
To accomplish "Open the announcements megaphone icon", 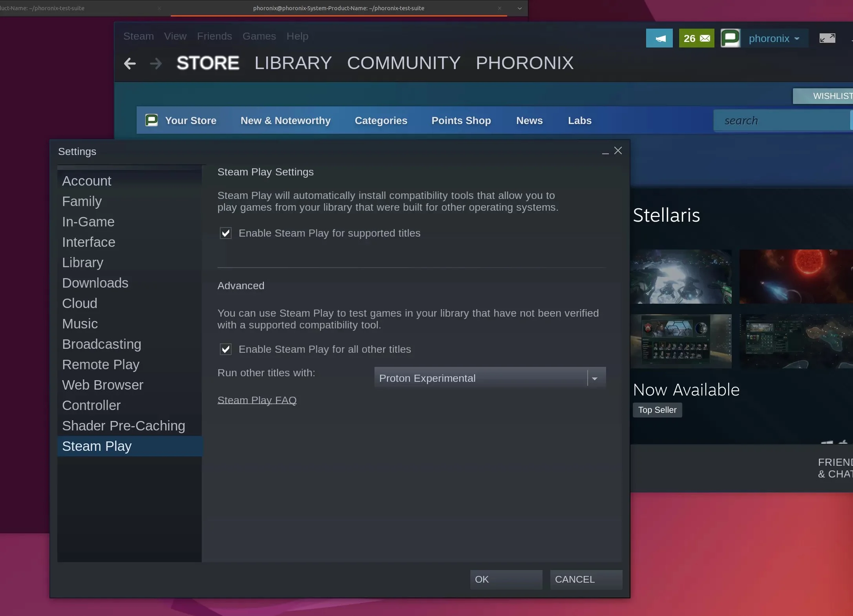I will coord(659,38).
